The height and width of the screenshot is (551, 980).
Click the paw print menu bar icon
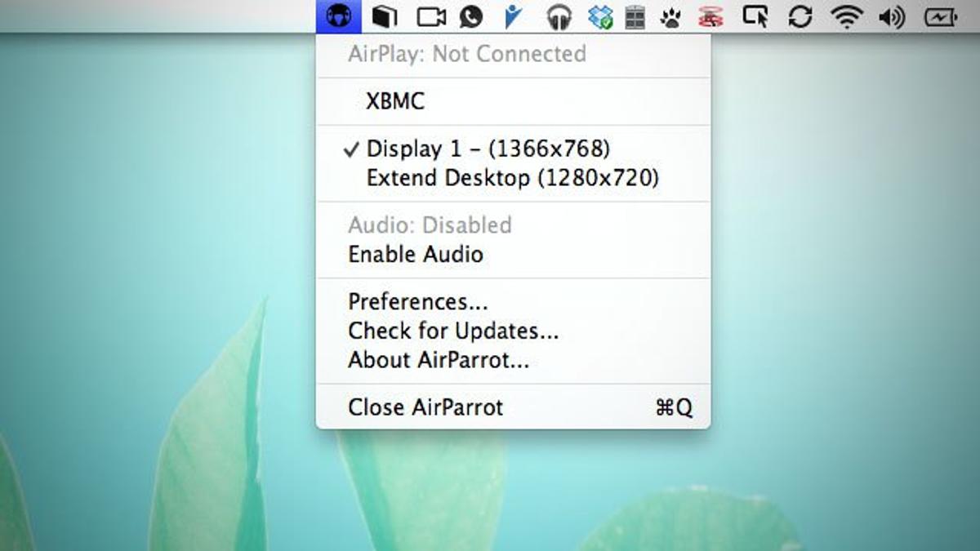pos(671,16)
